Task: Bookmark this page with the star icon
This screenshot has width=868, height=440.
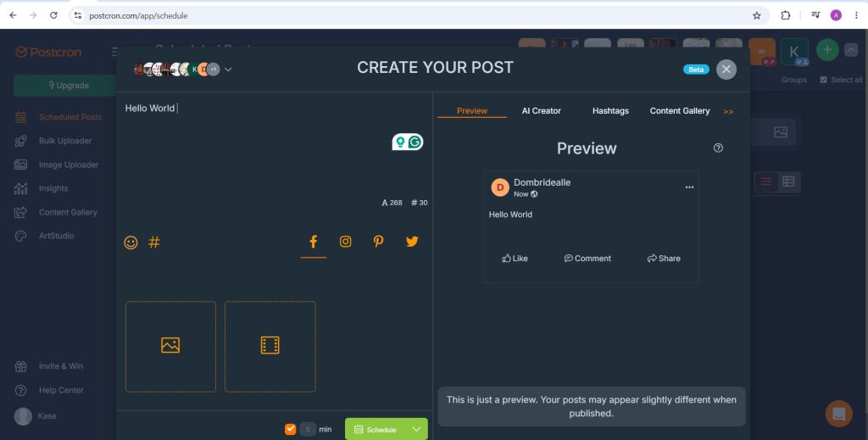Action: click(757, 15)
